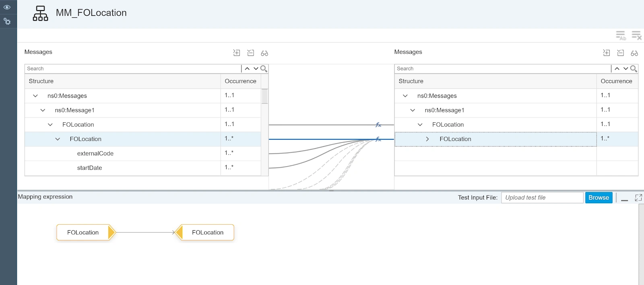Collapse all nodes in source Messages panel
The width and height of the screenshot is (644, 285).
point(250,53)
